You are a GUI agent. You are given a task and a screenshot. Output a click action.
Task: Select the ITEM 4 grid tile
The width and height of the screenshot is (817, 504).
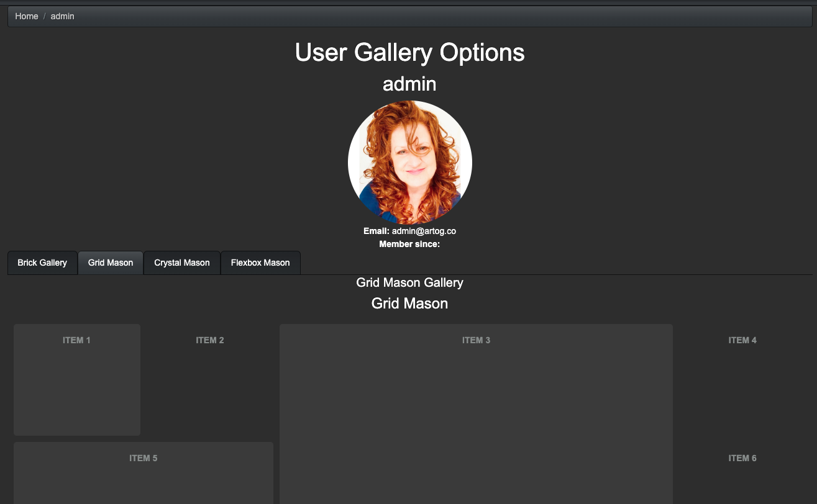click(742, 379)
